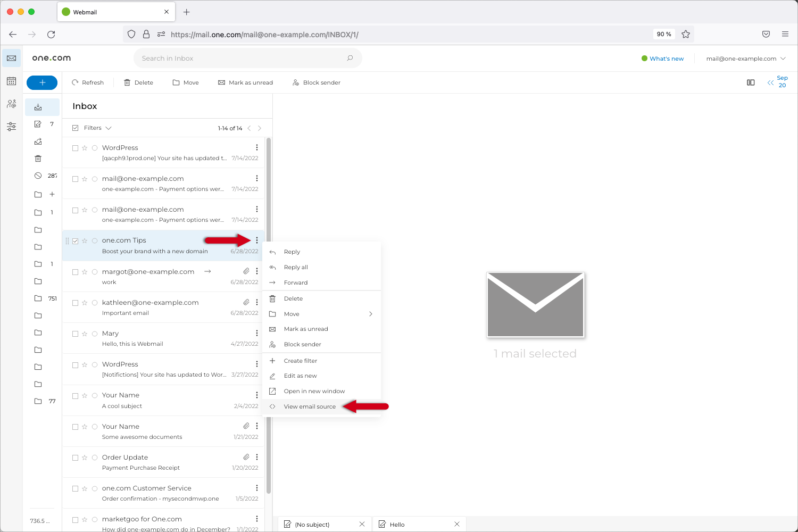
Task: Toggle the reading pane layout icon
Action: [751, 82]
